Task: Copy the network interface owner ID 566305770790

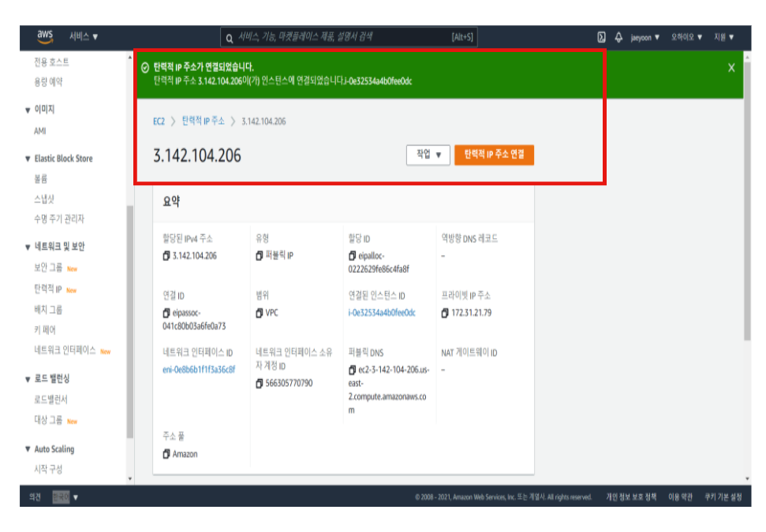Action: coord(260,384)
